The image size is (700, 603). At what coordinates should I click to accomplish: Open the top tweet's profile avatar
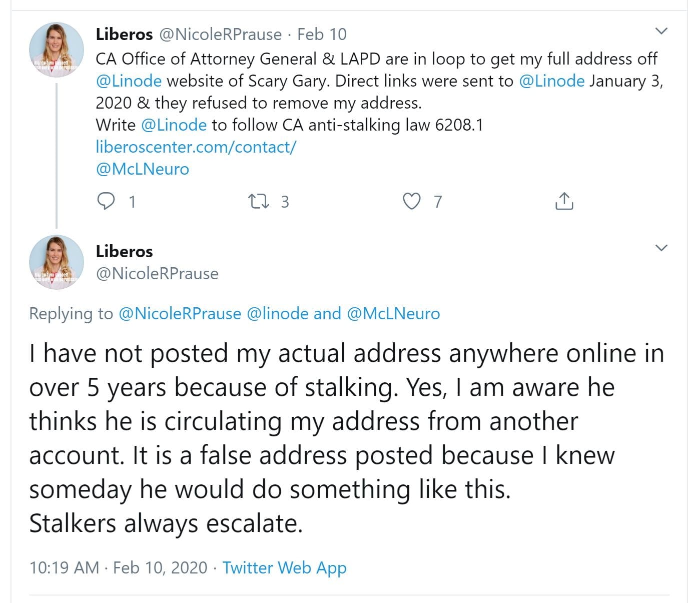click(x=57, y=50)
